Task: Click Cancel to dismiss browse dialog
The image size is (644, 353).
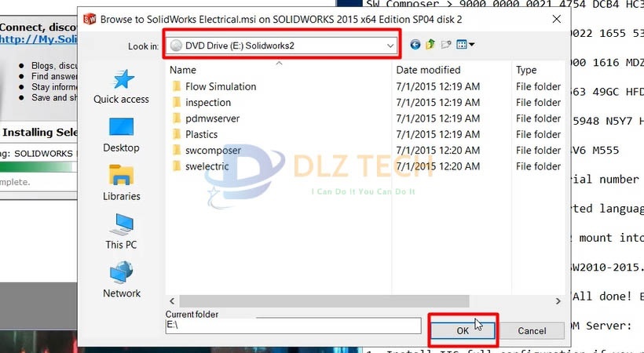Action: (532, 331)
